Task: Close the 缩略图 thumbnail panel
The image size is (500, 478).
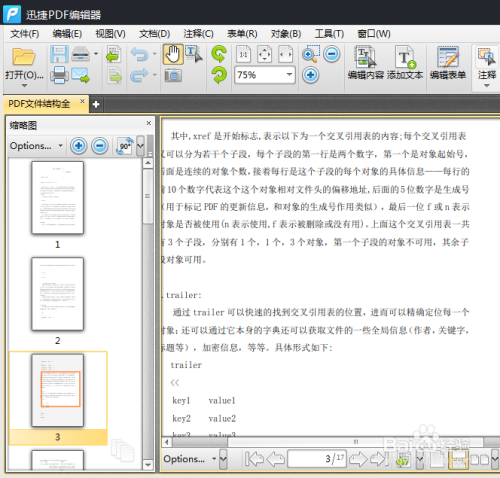Action: click(x=149, y=123)
